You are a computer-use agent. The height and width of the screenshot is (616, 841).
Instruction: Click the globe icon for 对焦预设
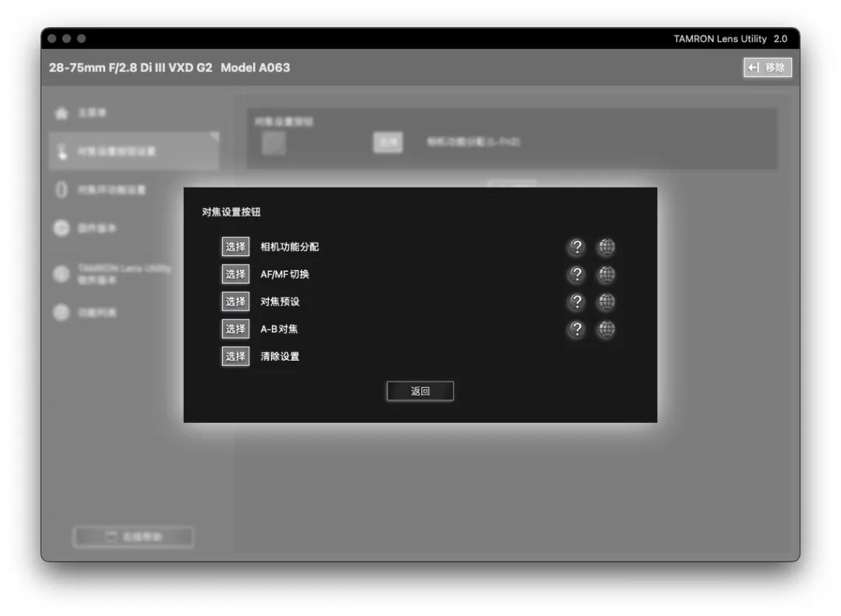coord(606,301)
